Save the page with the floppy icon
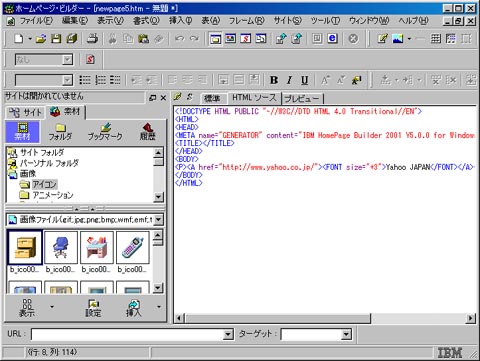This screenshot has height=361, width=480. 56,39
